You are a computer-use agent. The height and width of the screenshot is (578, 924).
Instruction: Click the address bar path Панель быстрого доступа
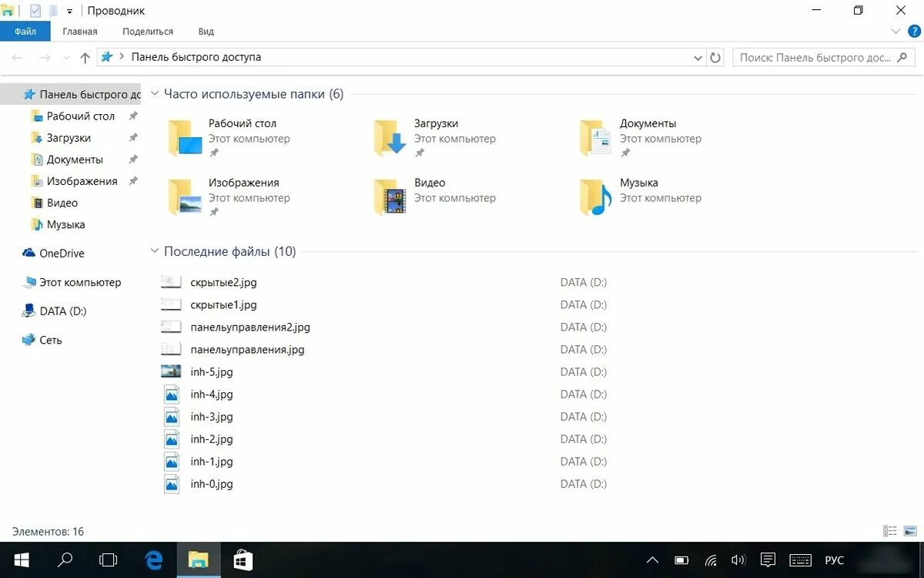196,57
